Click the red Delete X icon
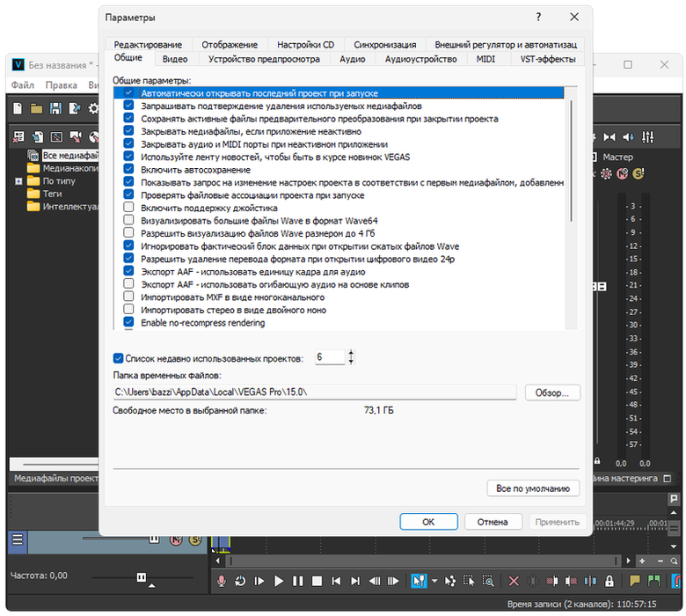Viewport: 686px width, 616px height. tap(514, 581)
